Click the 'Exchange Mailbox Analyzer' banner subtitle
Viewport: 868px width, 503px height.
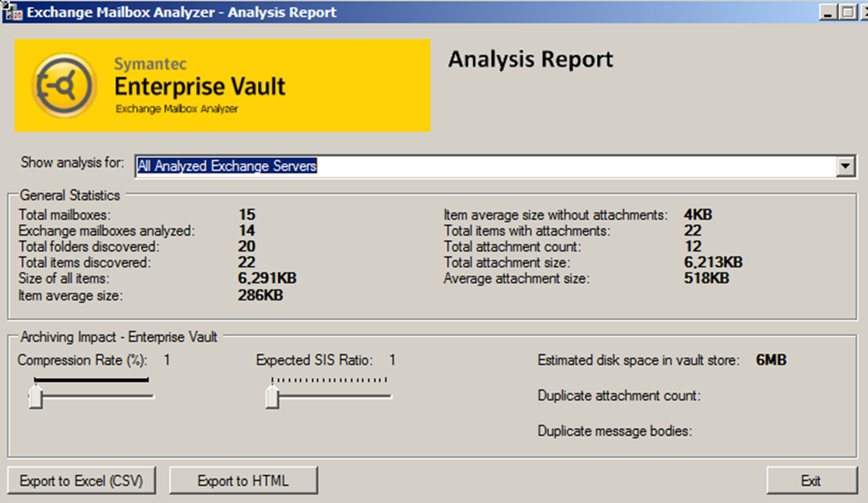(177, 109)
